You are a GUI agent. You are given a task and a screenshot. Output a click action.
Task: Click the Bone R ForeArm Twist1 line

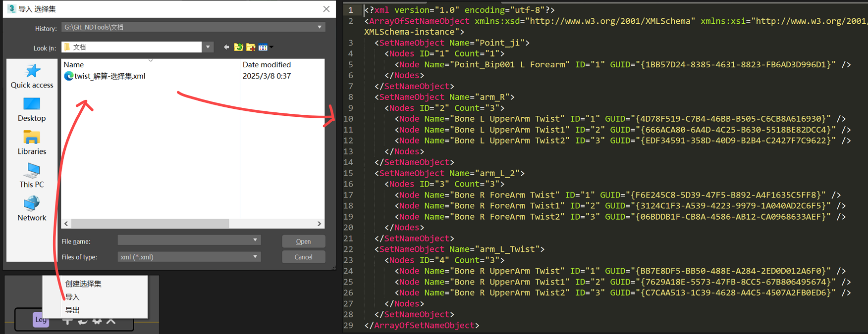pos(620,206)
